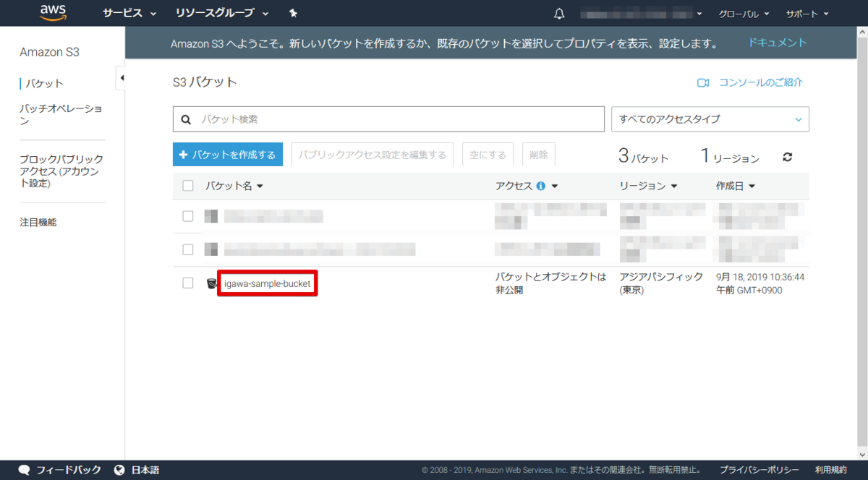The height and width of the screenshot is (480, 868).
Task: Open プライバシーポリシー footer link
Action: (x=759, y=470)
